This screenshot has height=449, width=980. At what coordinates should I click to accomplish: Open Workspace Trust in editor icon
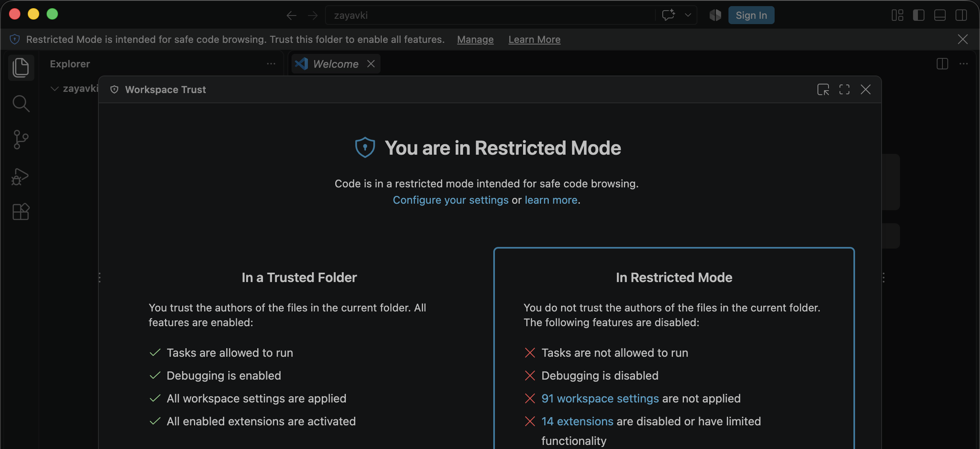tap(823, 89)
